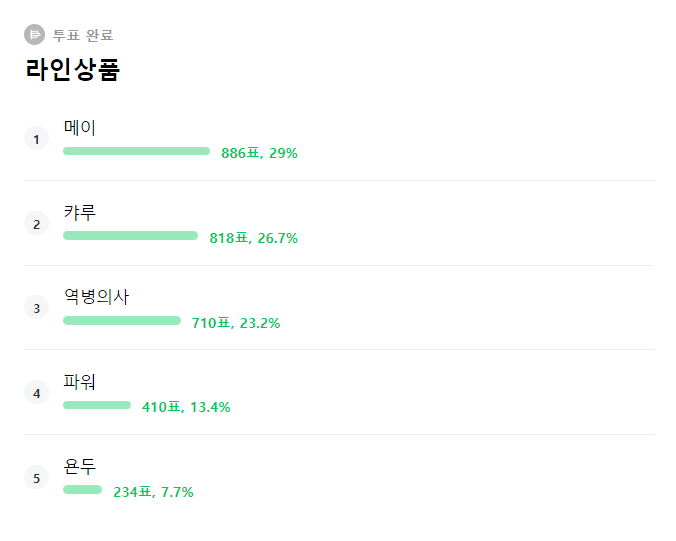Click the rank 3 number badge
Image resolution: width=676 pixels, height=541 pixels.
pos(36,308)
